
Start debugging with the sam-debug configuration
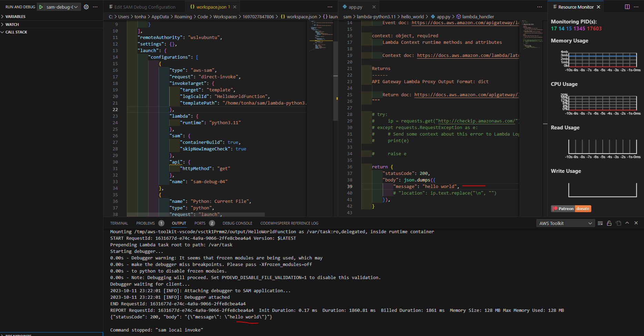pos(41,7)
